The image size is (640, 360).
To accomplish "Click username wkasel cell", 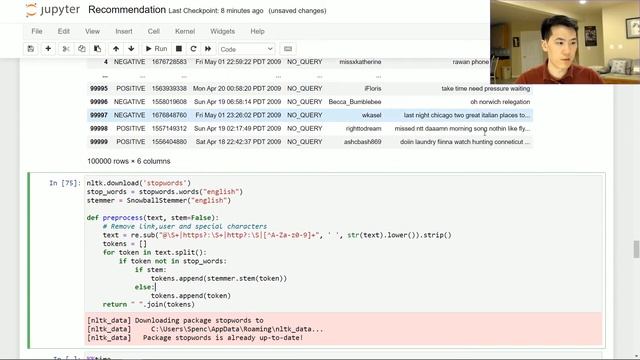I will (x=371, y=116).
